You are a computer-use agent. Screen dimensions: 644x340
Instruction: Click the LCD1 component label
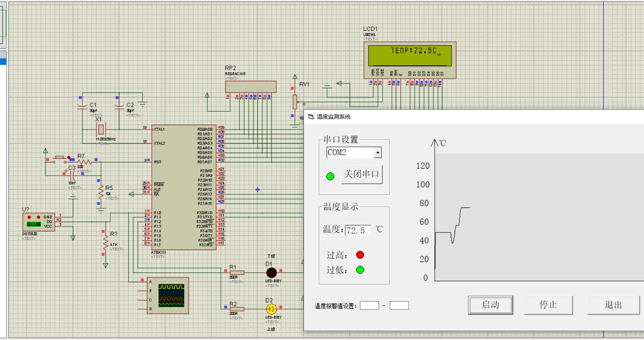click(370, 29)
